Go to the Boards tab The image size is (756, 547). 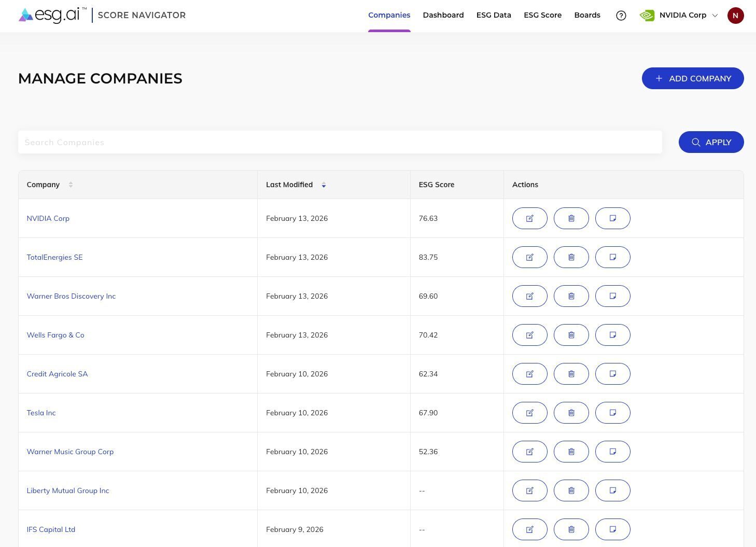pyautogui.click(x=587, y=16)
